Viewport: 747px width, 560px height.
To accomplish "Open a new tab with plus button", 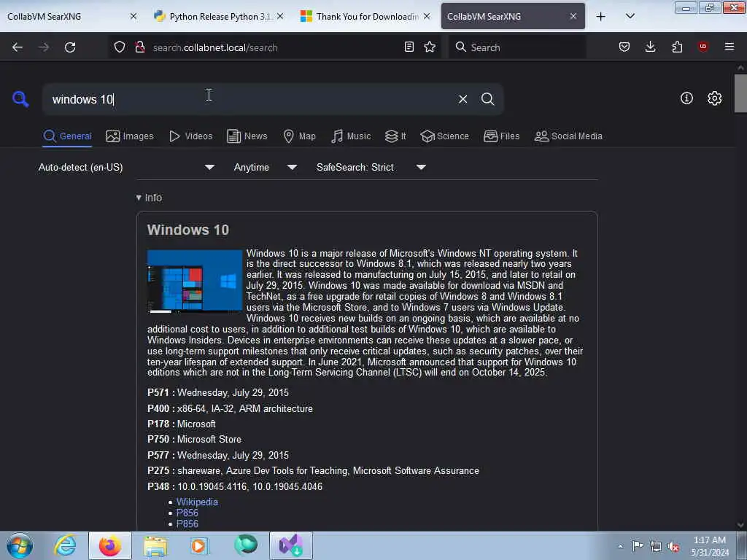I will pos(601,17).
